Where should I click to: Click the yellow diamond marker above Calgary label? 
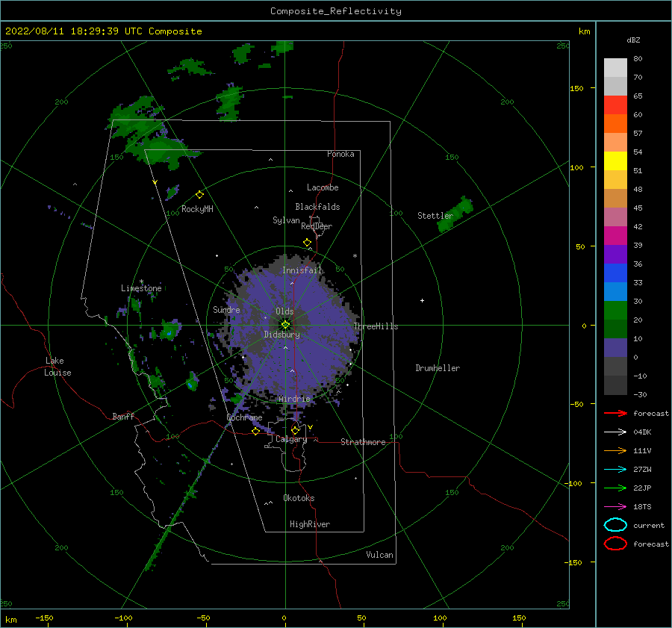[295, 430]
